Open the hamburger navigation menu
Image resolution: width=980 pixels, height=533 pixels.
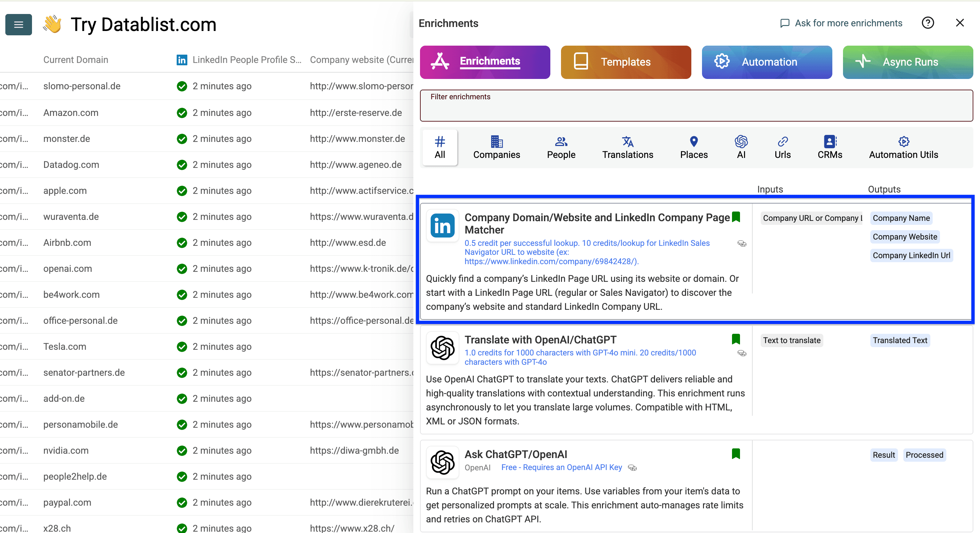pos(18,24)
